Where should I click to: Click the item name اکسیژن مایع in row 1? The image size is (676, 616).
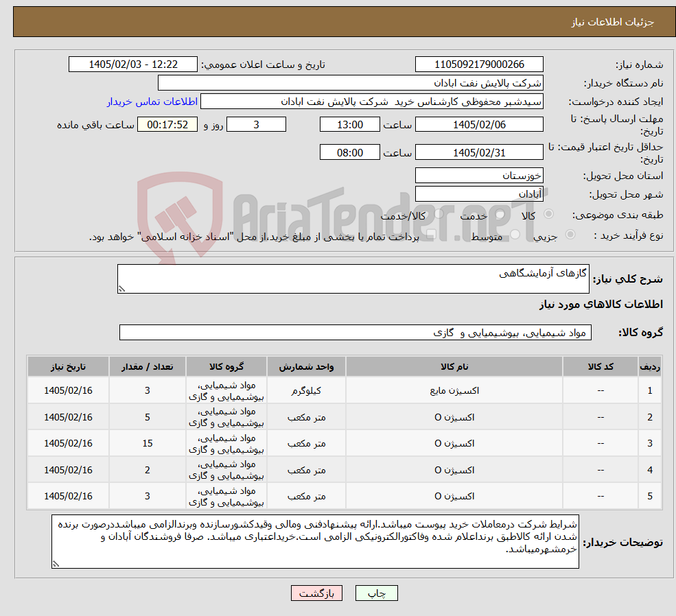(454, 391)
